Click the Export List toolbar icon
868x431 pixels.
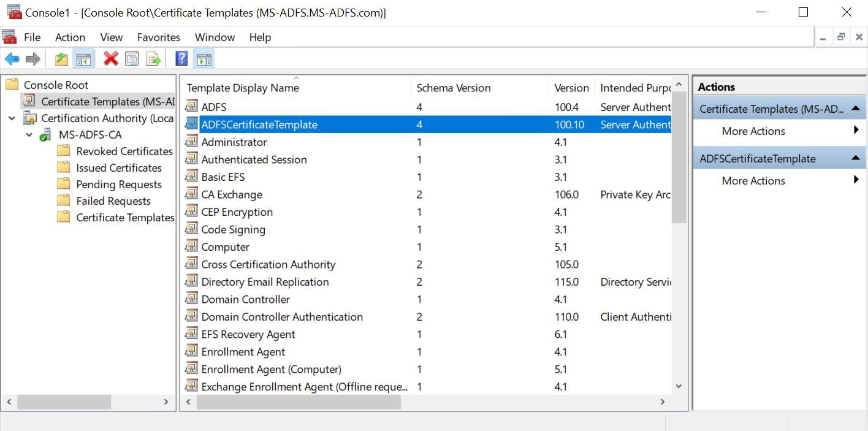(153, 59)
